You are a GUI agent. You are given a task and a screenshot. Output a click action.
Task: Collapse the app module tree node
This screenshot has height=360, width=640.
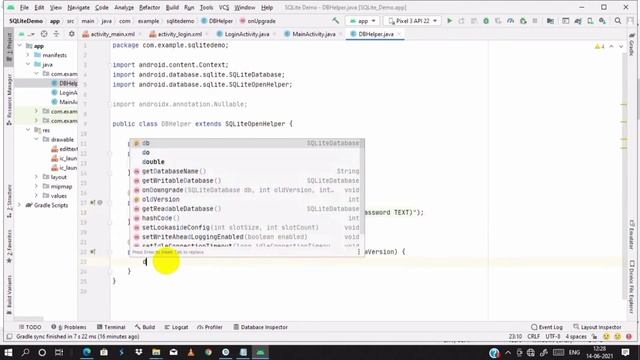[x=20, y=46]
